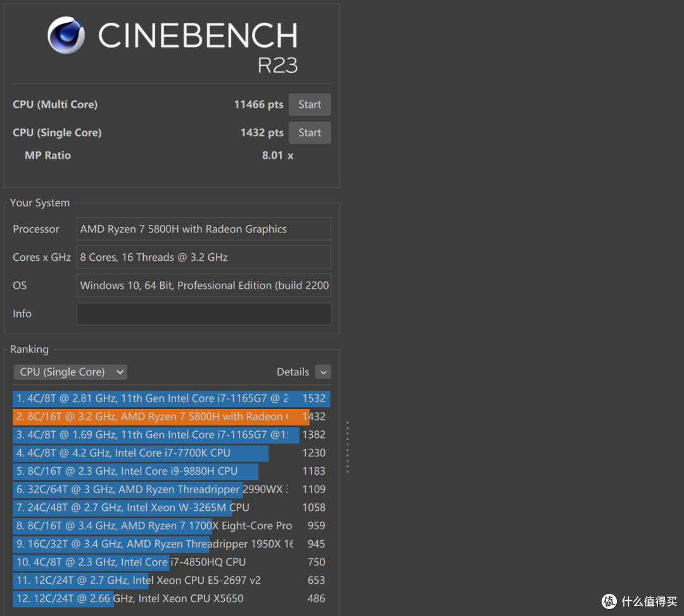
Task: Select ranking row 3 i7-1165G7 at 1.69 GHz
Action: [x=172, y=435]
